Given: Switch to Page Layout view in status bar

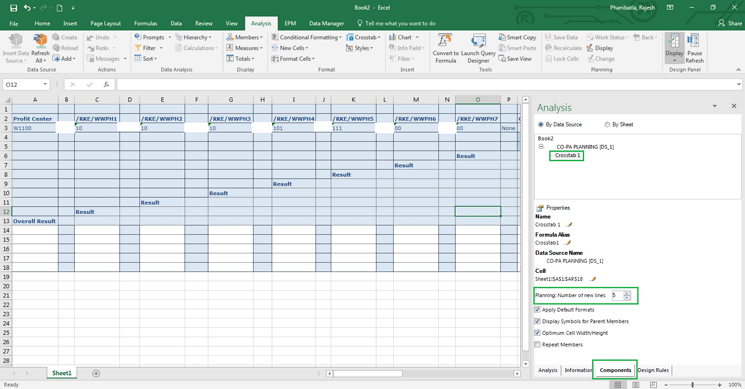Looking at the screenshot, I should (636, 384).
